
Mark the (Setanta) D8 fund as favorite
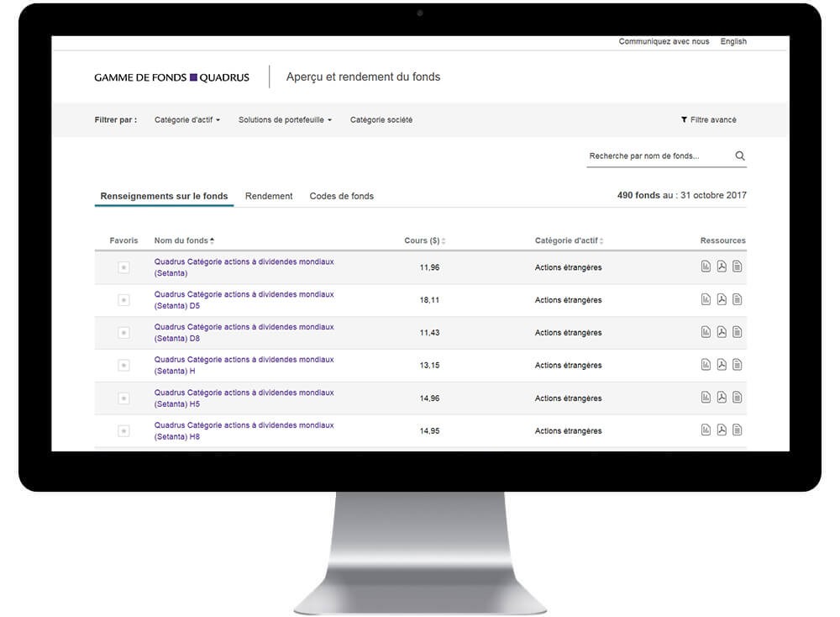pos(123,333)
